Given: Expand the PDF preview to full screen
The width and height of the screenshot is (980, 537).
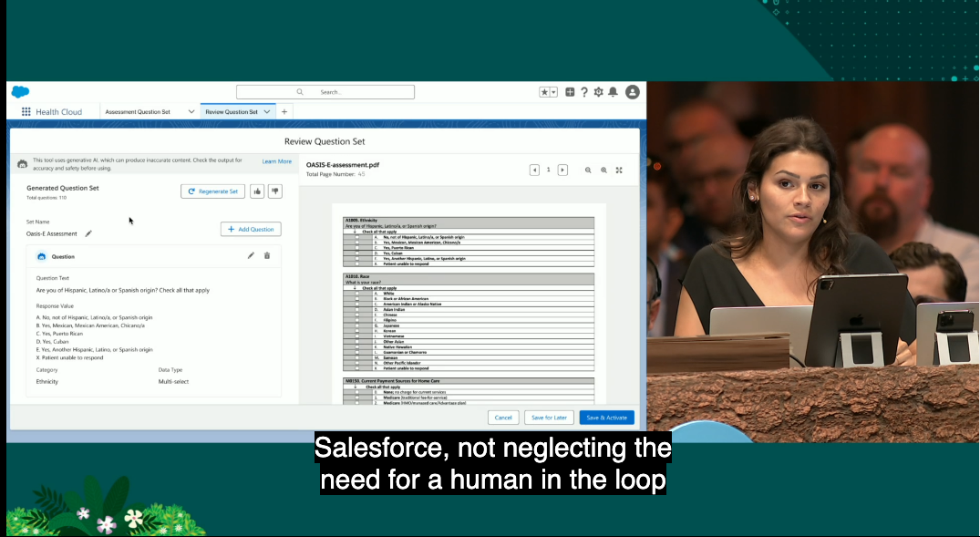Looking at the screenshot, I should click(619, 170).
